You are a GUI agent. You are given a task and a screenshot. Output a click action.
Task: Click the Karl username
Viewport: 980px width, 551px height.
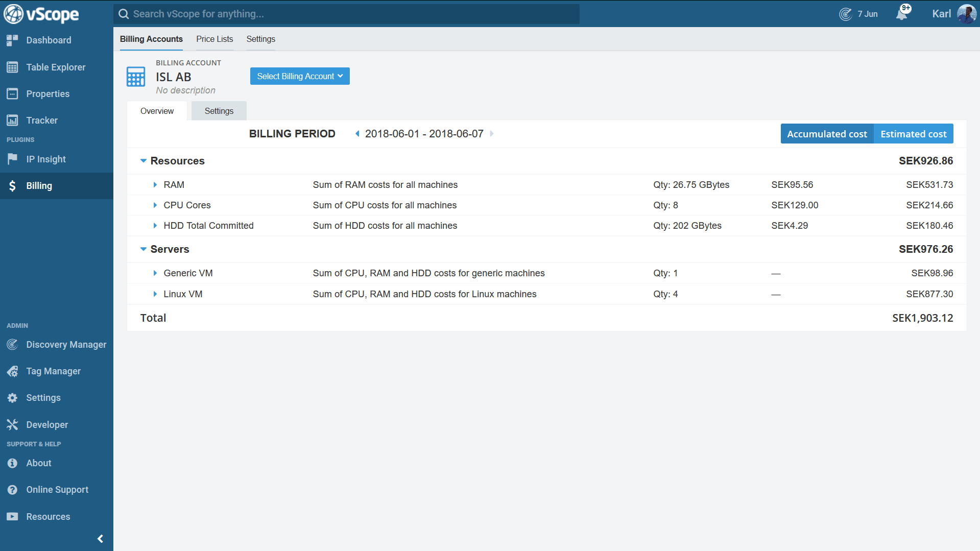pyautogui.click(x=942, y=14)
